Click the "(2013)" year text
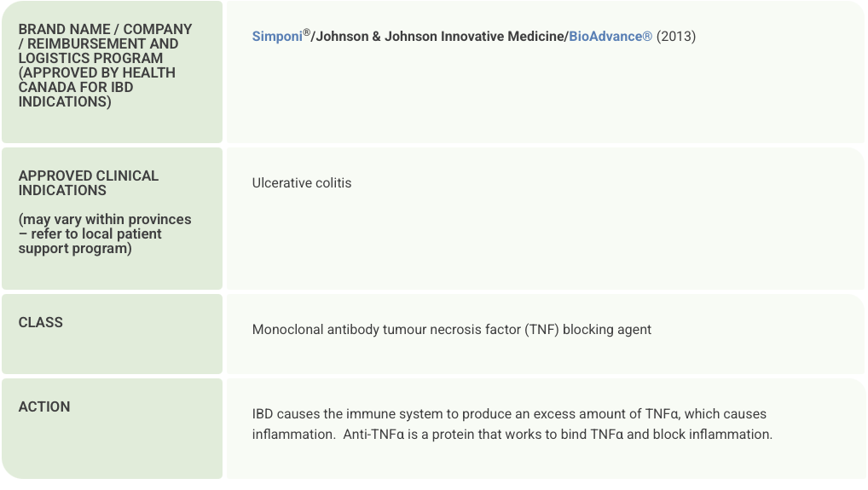Screen dimensions: 868x490 [x=676, y=37]
